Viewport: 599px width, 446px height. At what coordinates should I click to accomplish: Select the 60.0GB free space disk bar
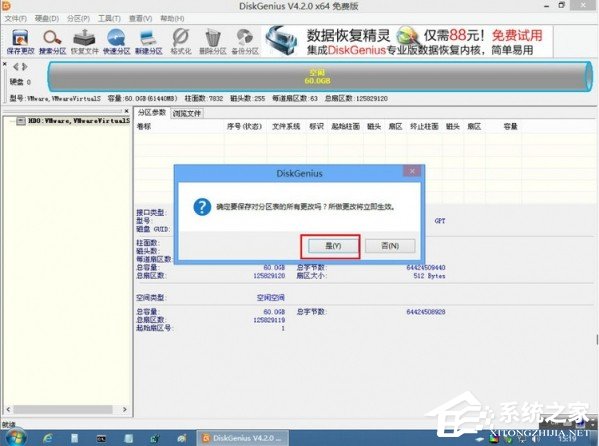(320, 76)
